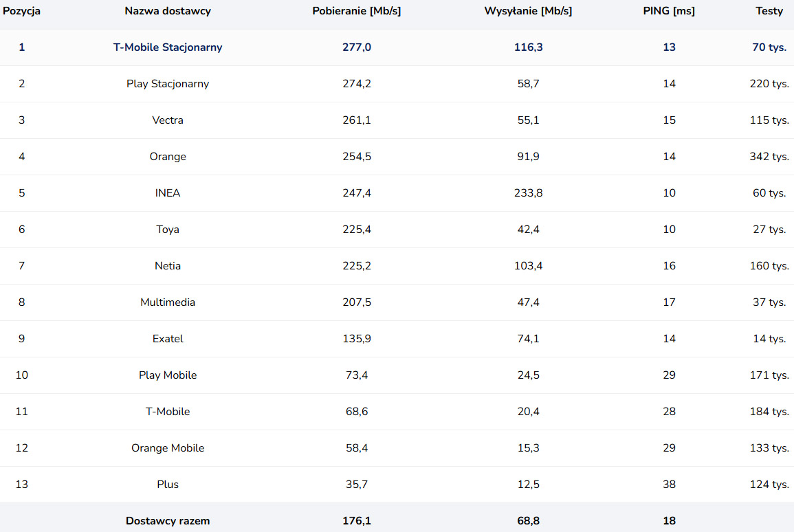Click the Vectra provider name
The image size is (794, 532).
(168, 120)
